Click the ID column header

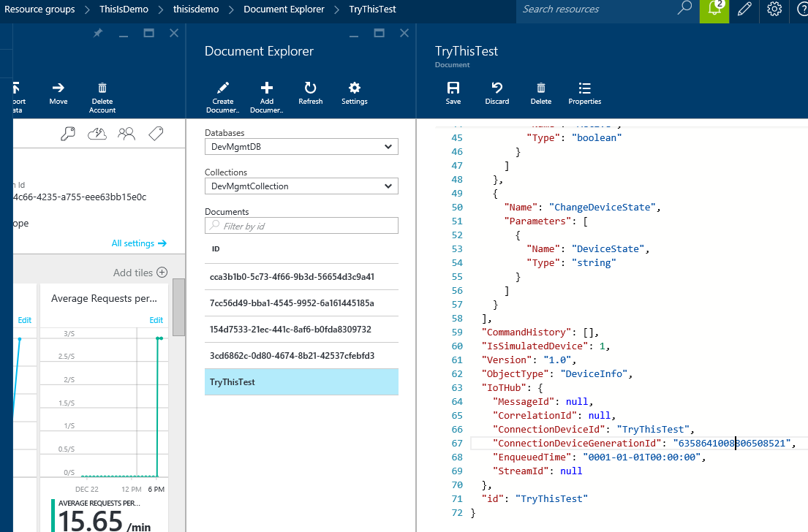coord(216,248)
